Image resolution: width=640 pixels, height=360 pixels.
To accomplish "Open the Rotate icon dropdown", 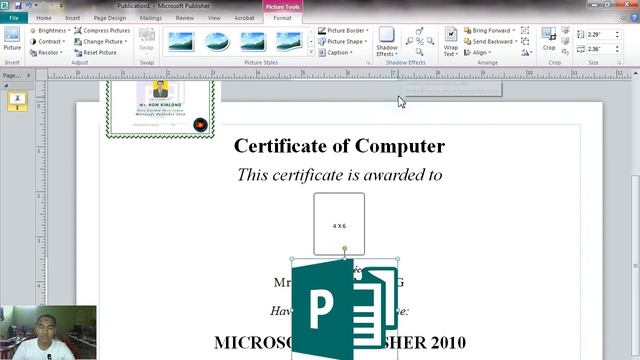I will point(527,53).
